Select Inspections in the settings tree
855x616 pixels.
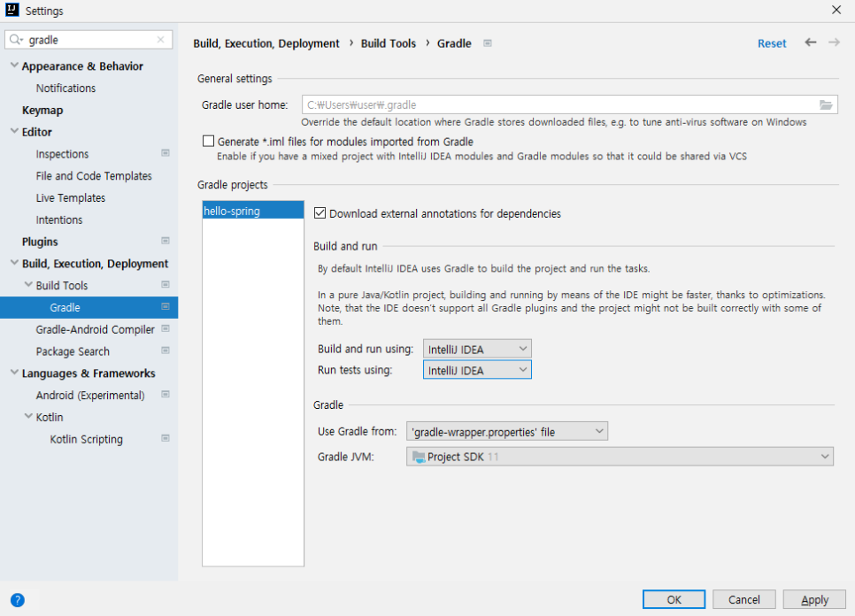(62, 154)
